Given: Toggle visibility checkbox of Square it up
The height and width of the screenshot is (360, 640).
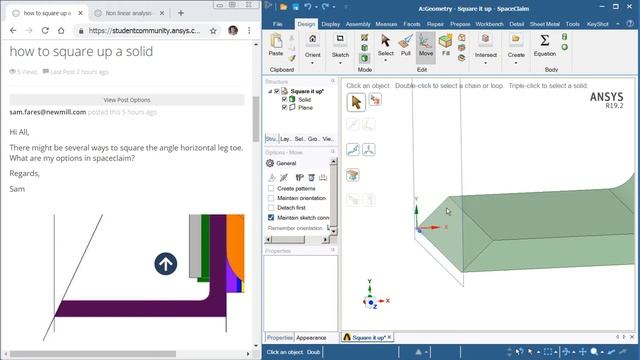Looking at the screenshot, I should 277,91.
